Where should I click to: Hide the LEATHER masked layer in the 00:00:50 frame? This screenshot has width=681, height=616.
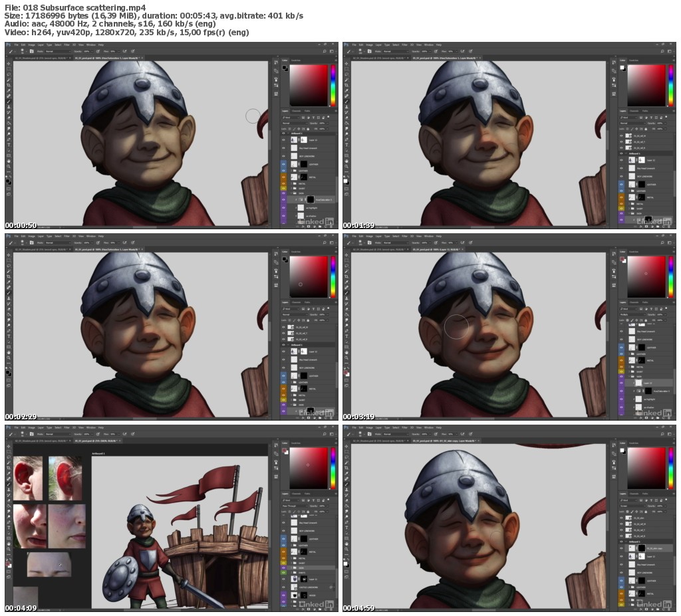coord(283,164)
